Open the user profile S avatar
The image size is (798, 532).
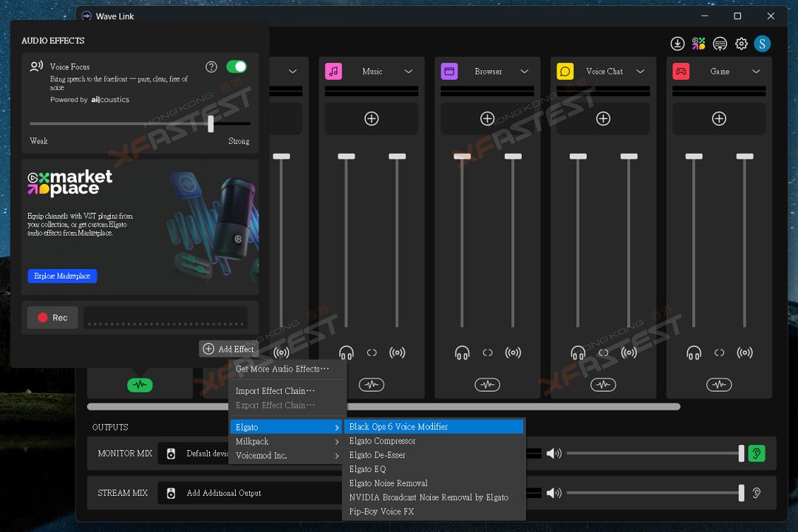pos(762,44)
